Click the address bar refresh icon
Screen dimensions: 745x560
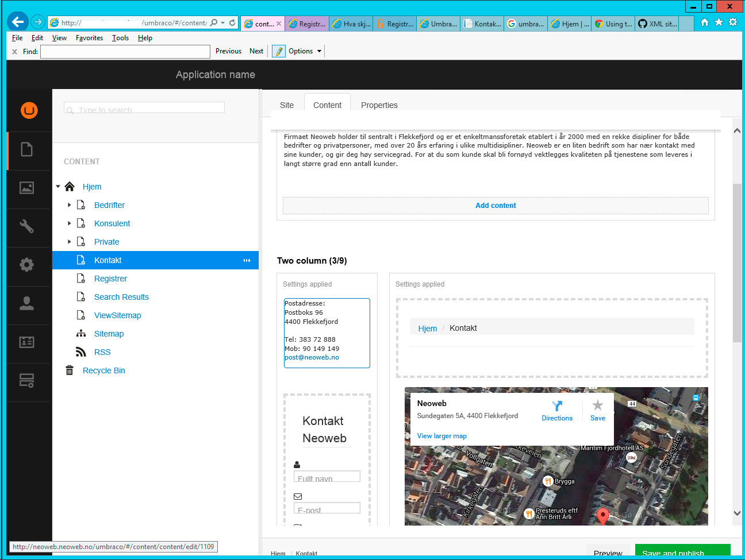[x=232, y=22]
